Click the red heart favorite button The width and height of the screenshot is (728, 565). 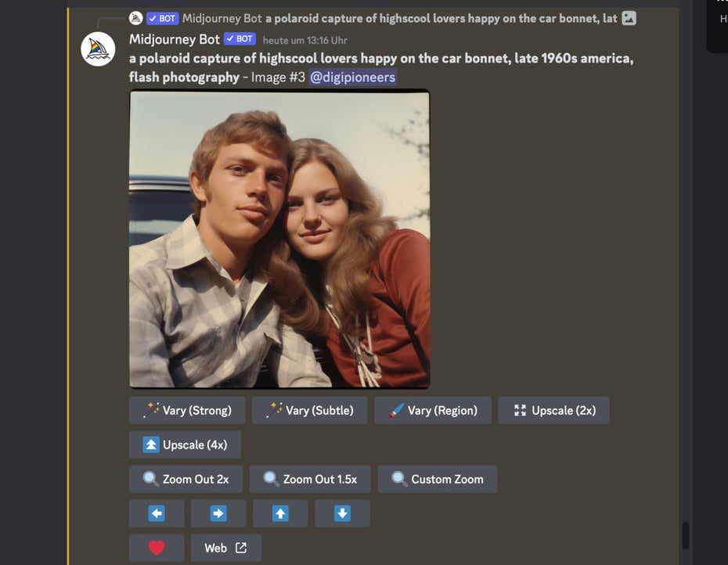tap(157, 548)
